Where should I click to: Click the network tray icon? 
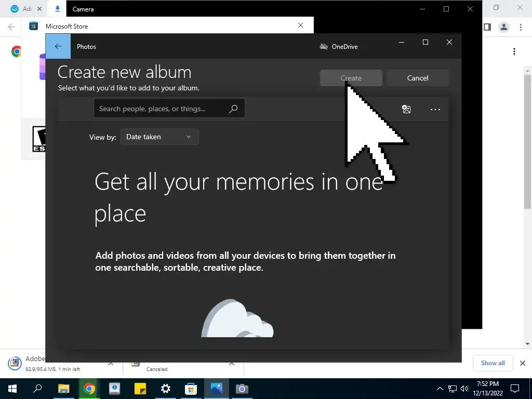[x=453, y=389]
